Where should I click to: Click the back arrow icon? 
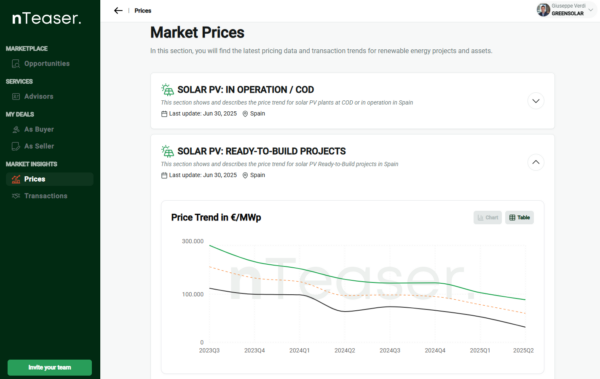[x=118, y=11]
